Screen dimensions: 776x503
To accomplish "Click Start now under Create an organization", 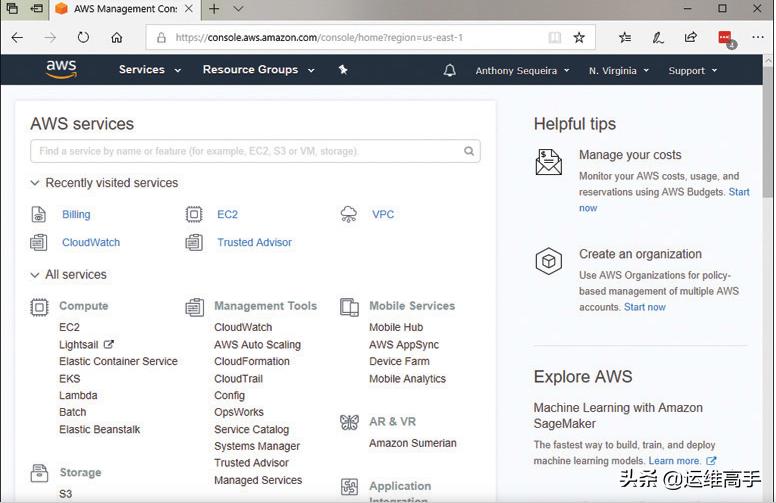I will tap(644, 307).
